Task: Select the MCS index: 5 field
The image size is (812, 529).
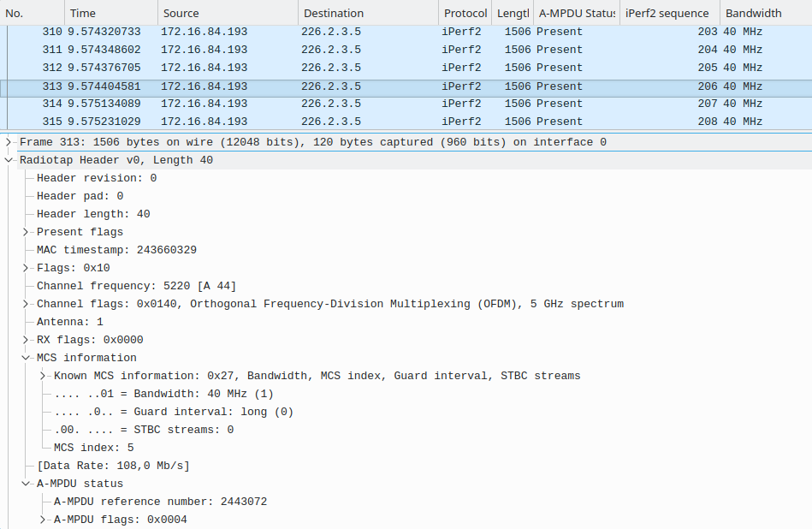Action: click(x=94, y=448)
